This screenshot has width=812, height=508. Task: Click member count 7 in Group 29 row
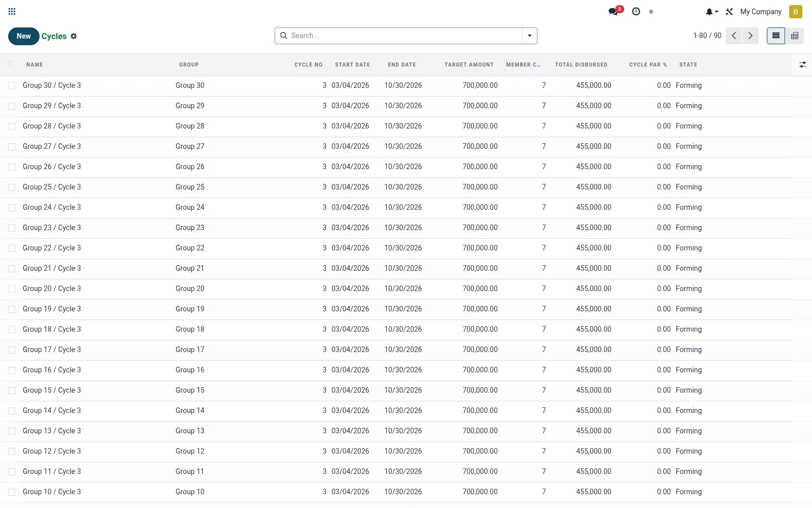pyautogui.click(x=544, y=106)
